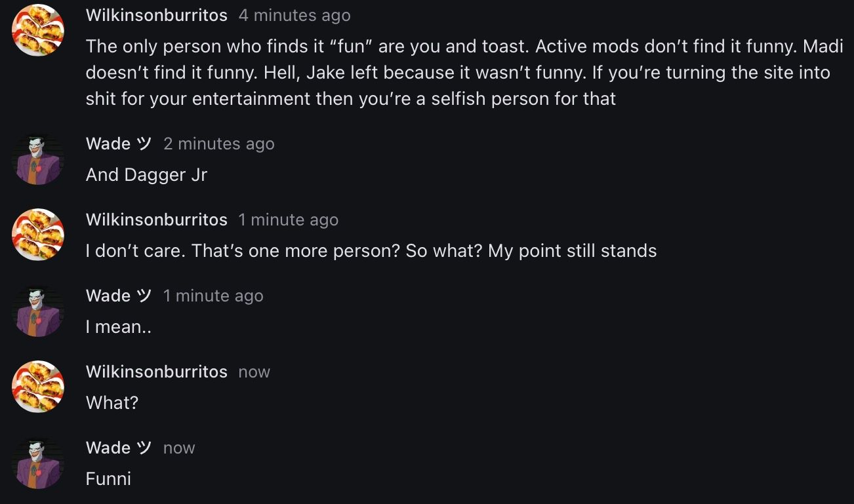Open the Joker avatar beside "And Dagger Jr"
The image size is (854, 504).
point(38,159)
